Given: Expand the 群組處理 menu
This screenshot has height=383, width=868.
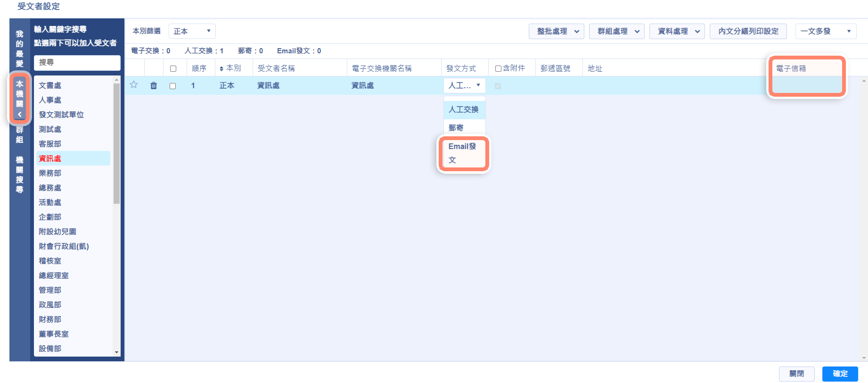Looking at the screenshot, I should [x=616, y=31].
